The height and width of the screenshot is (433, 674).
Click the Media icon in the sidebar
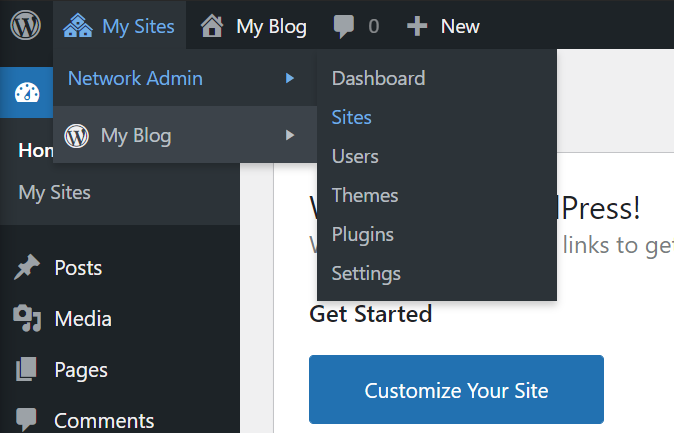coord(27,319)
